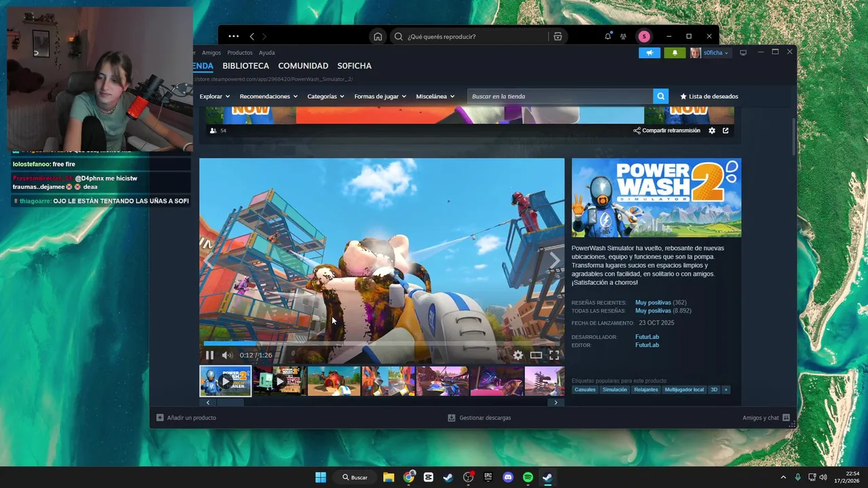Screen dimensions: 868x488
Task: Open recent reviews Muy positivas link
Action: (653, 302)
